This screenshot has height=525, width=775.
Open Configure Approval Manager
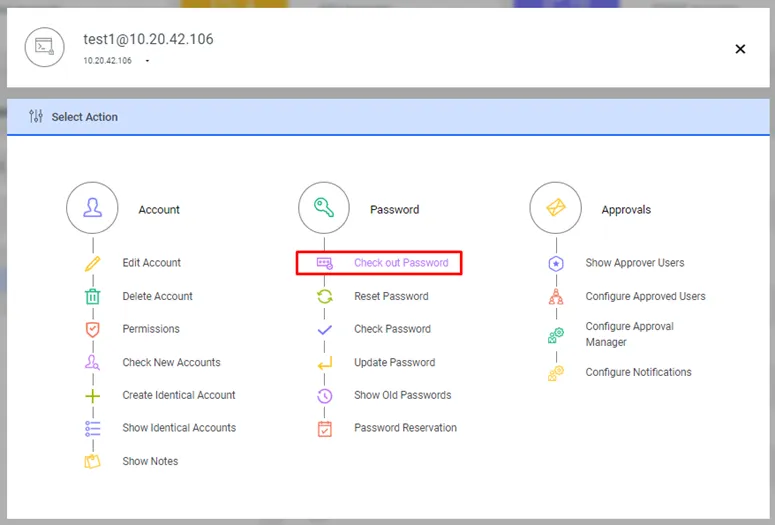pyautogui.click(x=629, y=334)
